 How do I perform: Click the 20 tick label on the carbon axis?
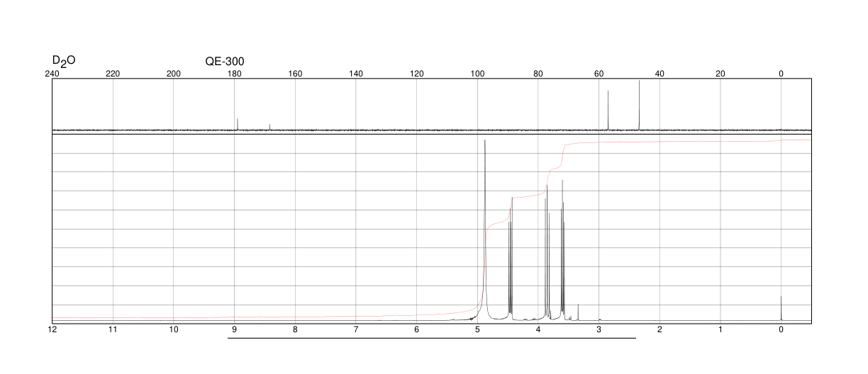coord(720,74)
